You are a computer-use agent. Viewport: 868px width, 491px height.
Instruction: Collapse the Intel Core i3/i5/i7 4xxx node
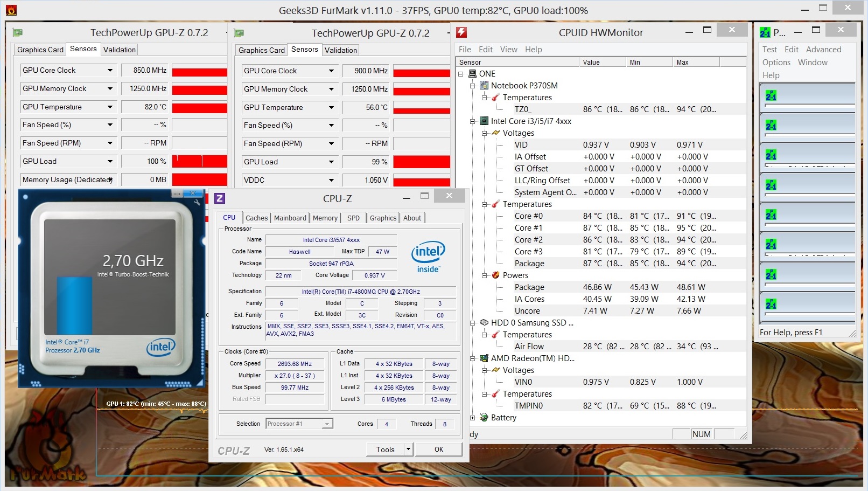pos(473,121)
